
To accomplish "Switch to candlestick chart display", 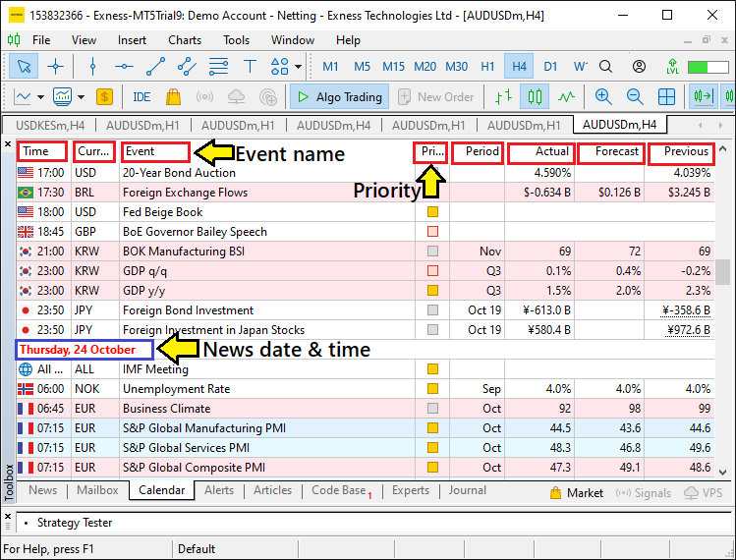I will 535,97.
